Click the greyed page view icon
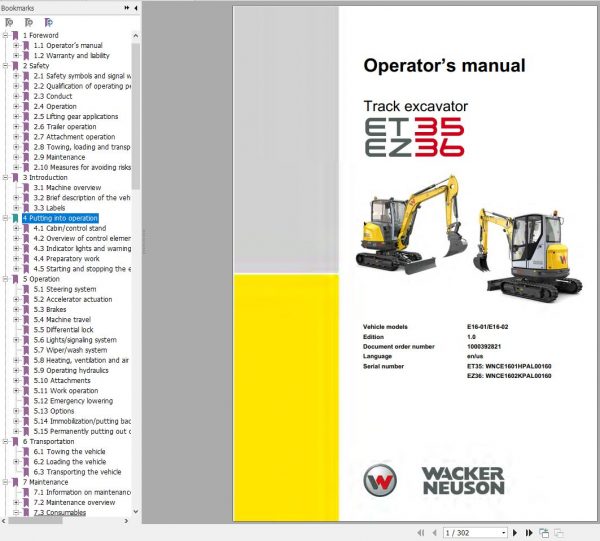 [x=559, y=533]
